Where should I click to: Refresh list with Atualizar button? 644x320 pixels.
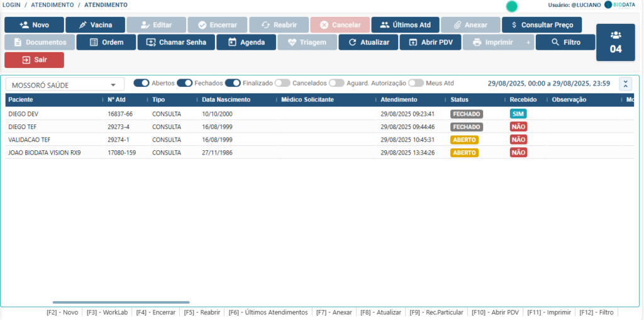pyautogui.click(x=368, y=43)
